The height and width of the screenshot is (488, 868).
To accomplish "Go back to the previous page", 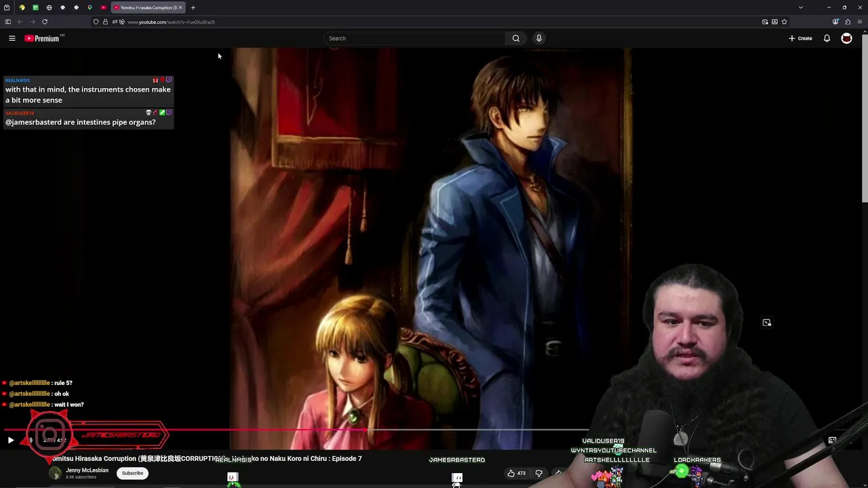I will (20, 22).
